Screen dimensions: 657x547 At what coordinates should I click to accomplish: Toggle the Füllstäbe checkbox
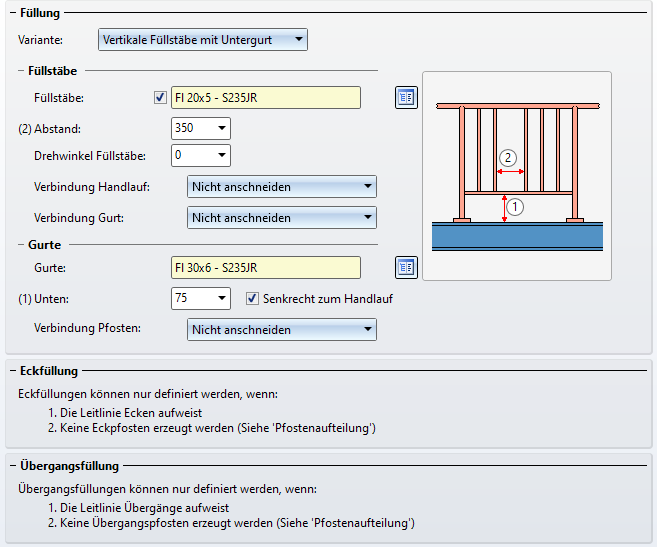(160, 97)
